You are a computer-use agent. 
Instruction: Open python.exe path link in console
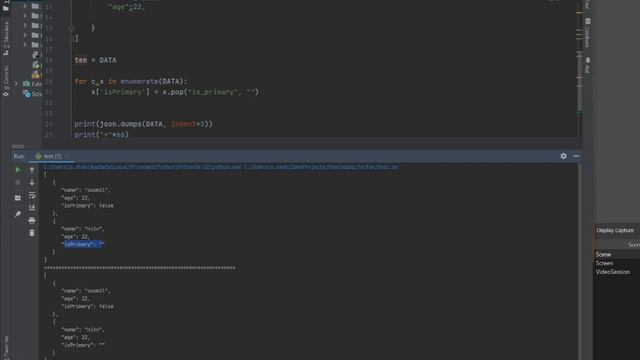click(x=142, y=167)
